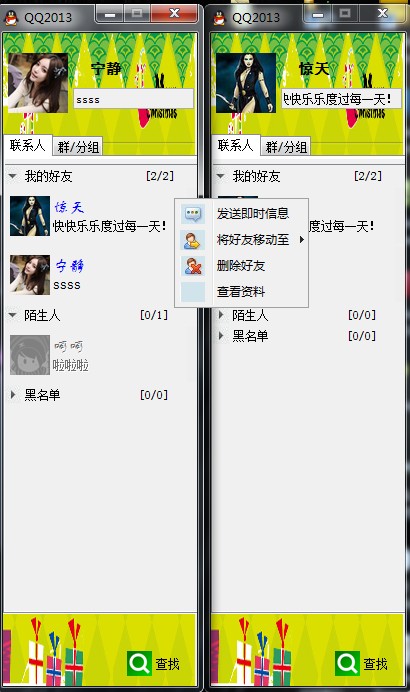Expand 黑名单 group in left window
This screenshot has height=692, width=410.
13,395
